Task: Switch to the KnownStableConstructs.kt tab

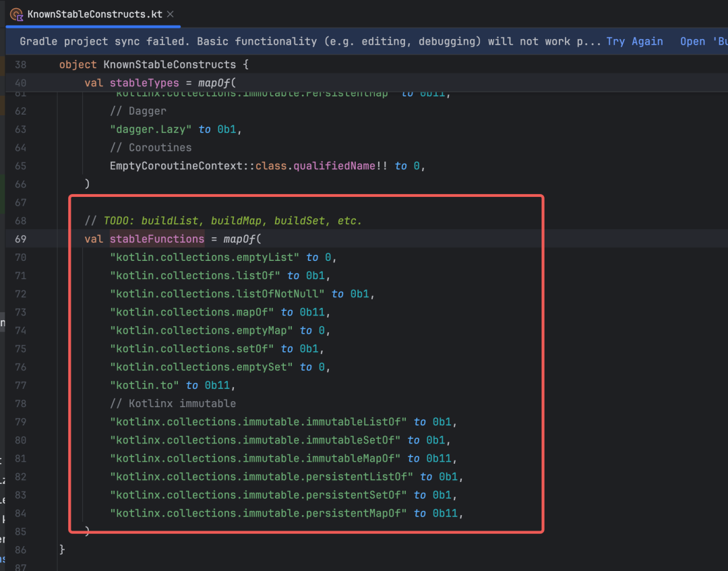Action: tap(94, 14)
